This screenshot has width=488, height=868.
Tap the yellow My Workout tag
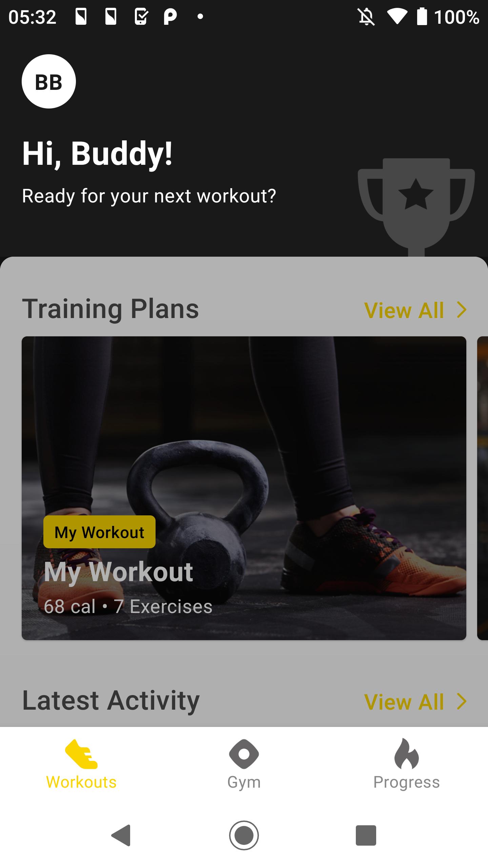coord(99,532)
